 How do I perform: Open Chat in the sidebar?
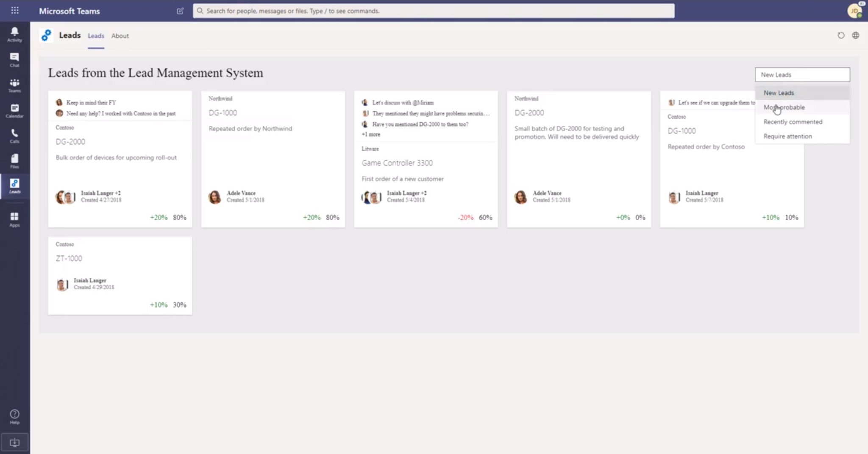click(x=14, y=60)
